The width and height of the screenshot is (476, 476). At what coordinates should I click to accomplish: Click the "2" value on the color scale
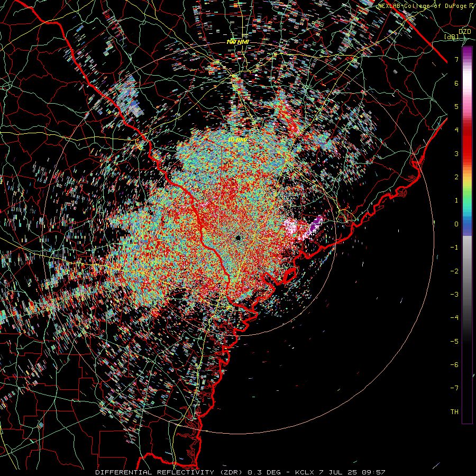(456, 177)
